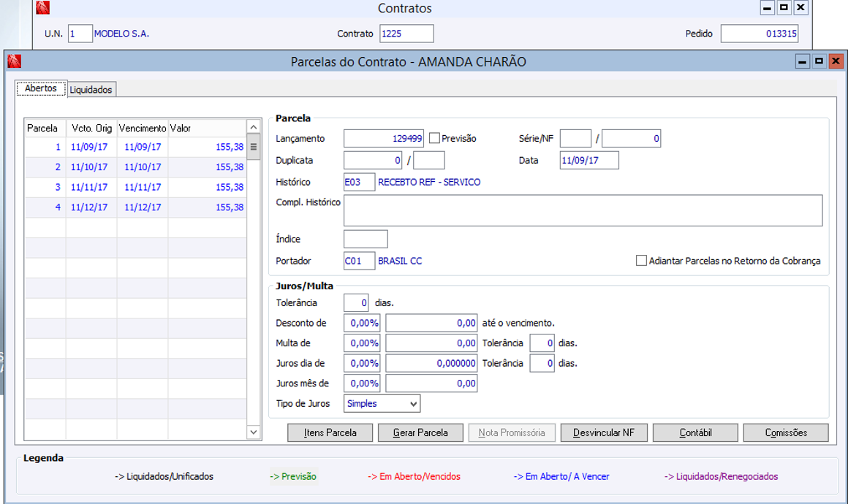Close the Parcelas do Contrato window
This screenshot has width=848, height=504.
click(836, 61)
